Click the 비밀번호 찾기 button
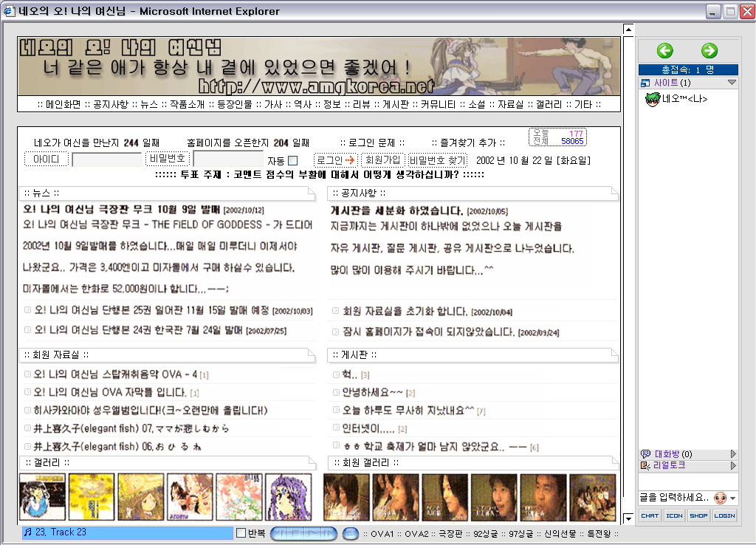This screenshot has height=545, width=756. (x=437, y=160)
